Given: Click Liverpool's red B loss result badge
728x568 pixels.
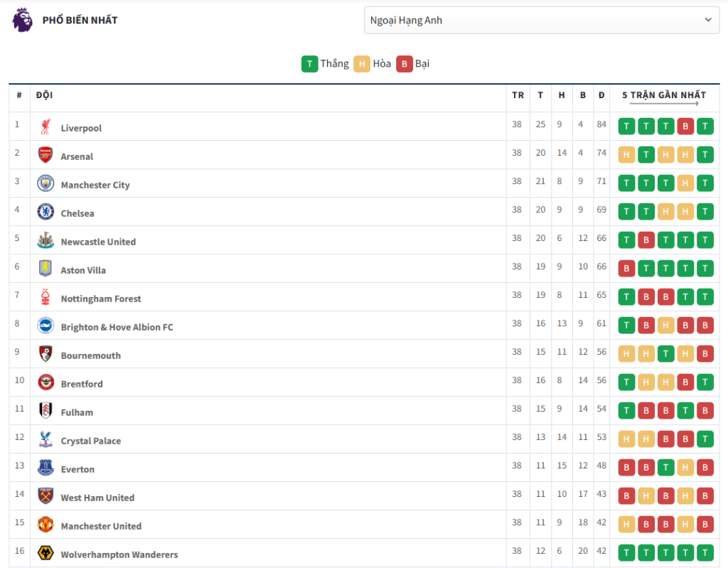Looking at the screenshot, I should click(685, 127).
